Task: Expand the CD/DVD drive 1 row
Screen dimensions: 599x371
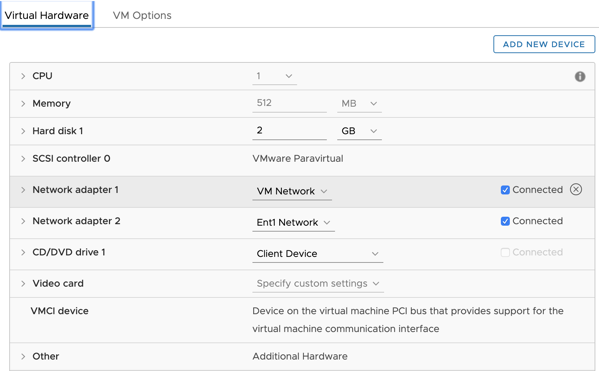Action: click(x=23, y=253)
